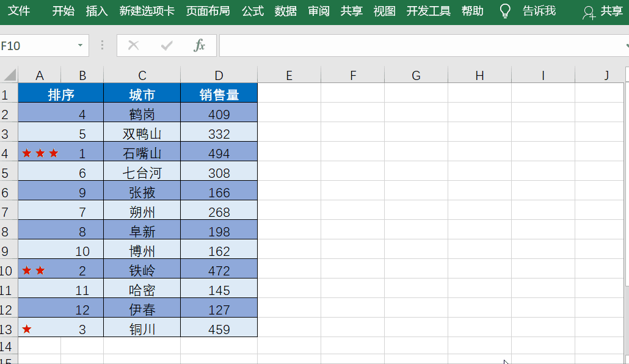The height and width of the screenshot is (364, 629).
Task: Click the 告诉我 search box
Action: pos(539,11)
